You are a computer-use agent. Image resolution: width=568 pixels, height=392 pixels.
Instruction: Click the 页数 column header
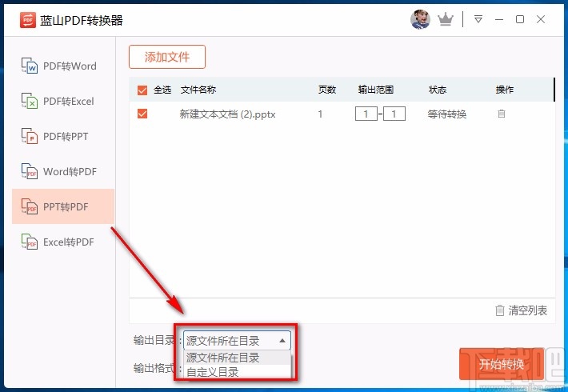[x=327, y=90]
